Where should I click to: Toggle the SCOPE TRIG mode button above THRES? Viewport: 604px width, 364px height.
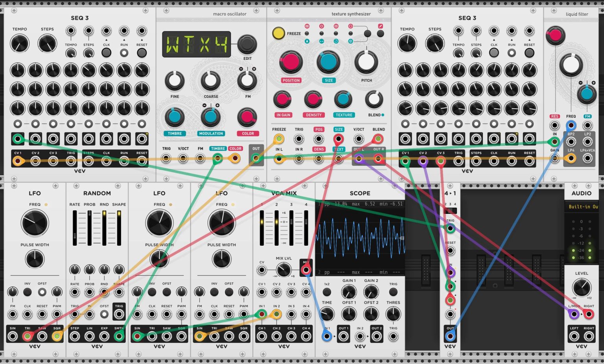(x=393, y=292)
